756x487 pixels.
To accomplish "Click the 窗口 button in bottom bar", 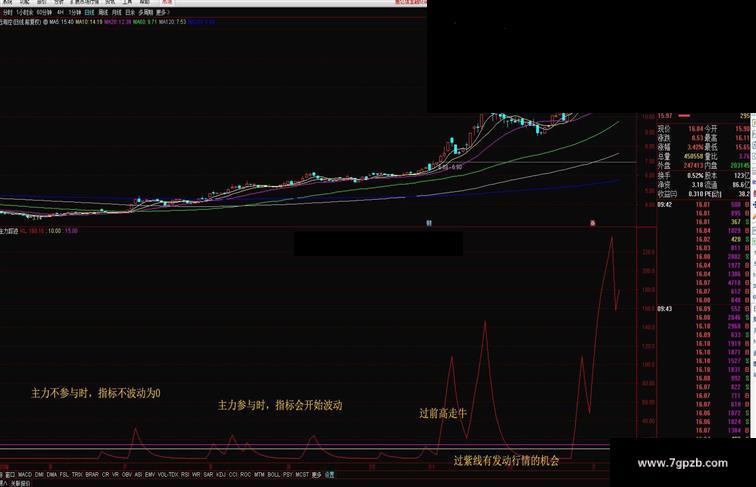I will coord(10,475).
